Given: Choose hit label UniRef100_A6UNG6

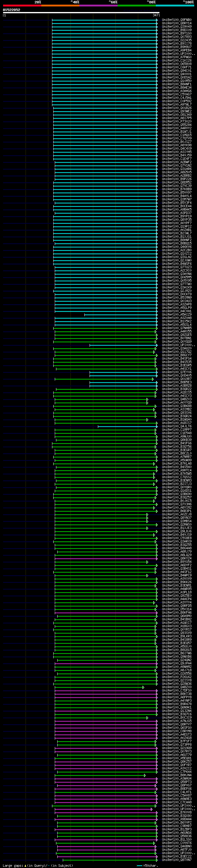Looking at the screenshot, I should 177,833.
